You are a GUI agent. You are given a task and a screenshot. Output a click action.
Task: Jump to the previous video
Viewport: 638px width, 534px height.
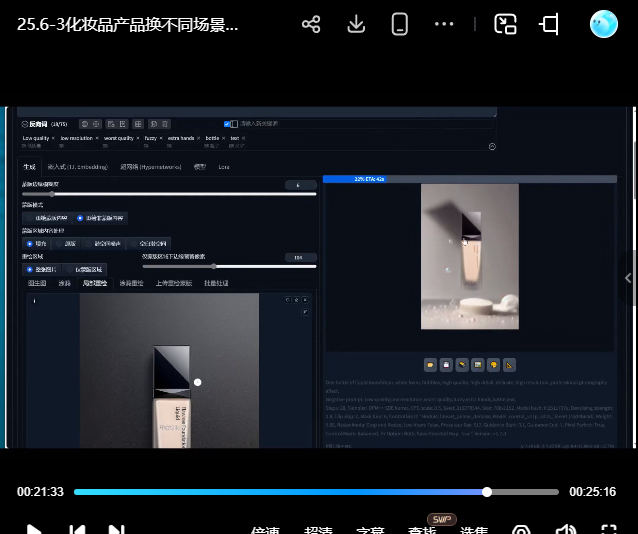pos(76,530)
